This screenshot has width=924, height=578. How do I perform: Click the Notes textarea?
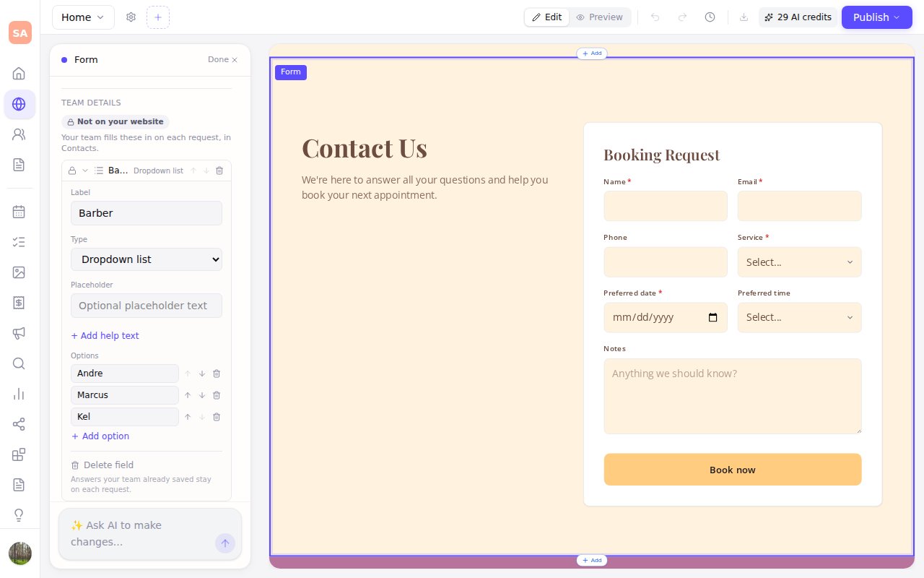pos(733,397)
